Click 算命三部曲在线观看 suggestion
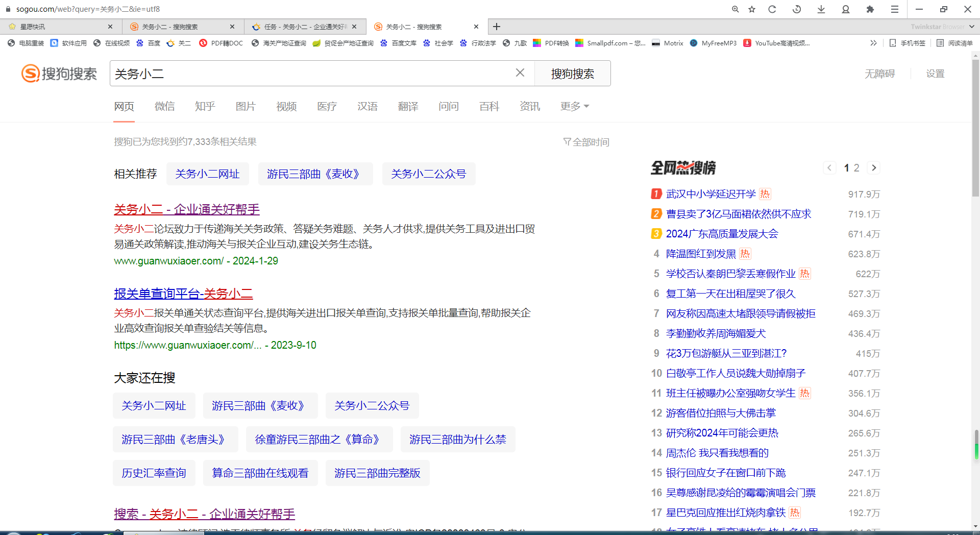This screenshot has height=535, width=980. 260,473
